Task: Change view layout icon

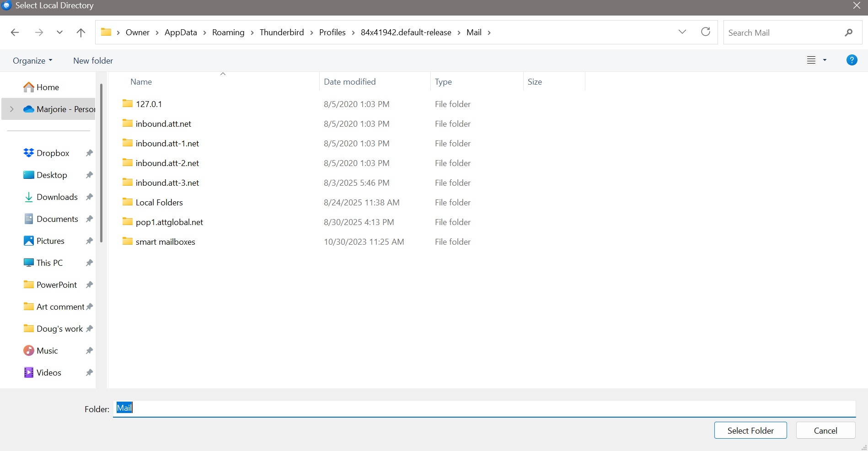Action: [x=811, y=60]
